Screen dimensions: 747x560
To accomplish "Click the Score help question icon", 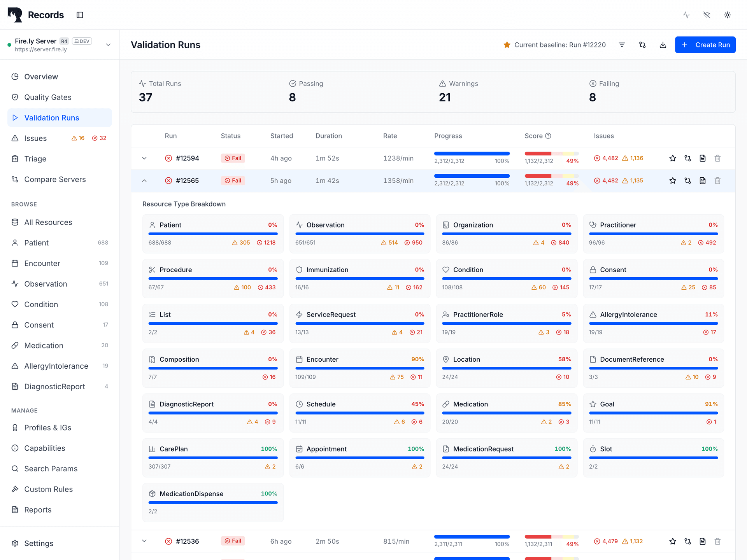I will coord(548,136).
